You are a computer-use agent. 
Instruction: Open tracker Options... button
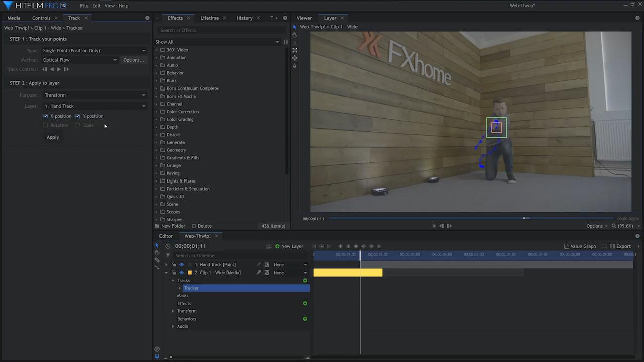pos(134,60)
